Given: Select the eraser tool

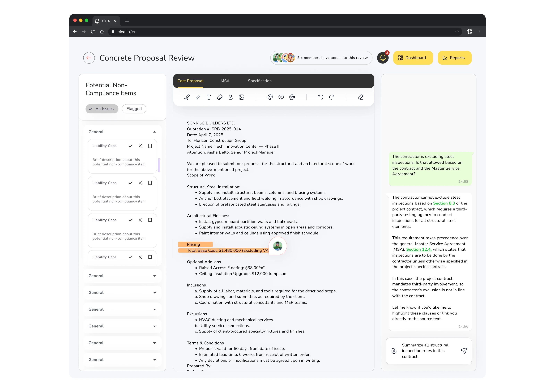Looking at the screenshot, I should [x=360, y=97].
